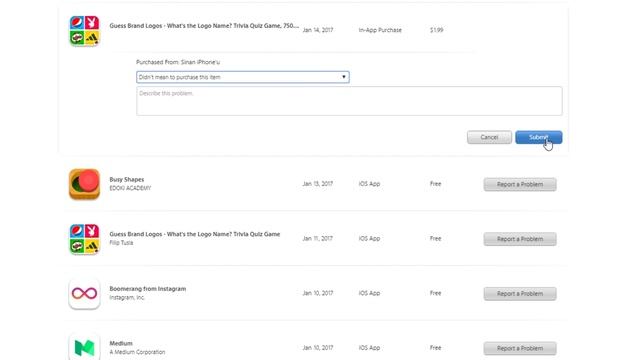Click the 'Busy Shapes' app title

[x=127, y=180]
